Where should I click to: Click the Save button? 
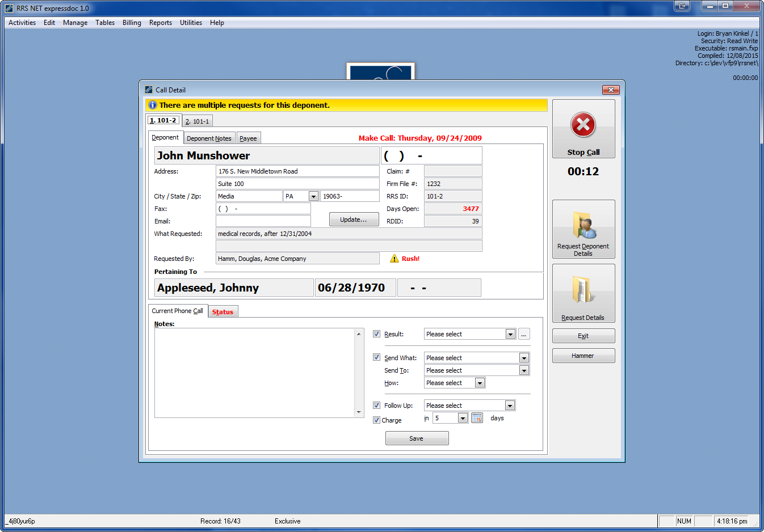[x=417, y=438]
